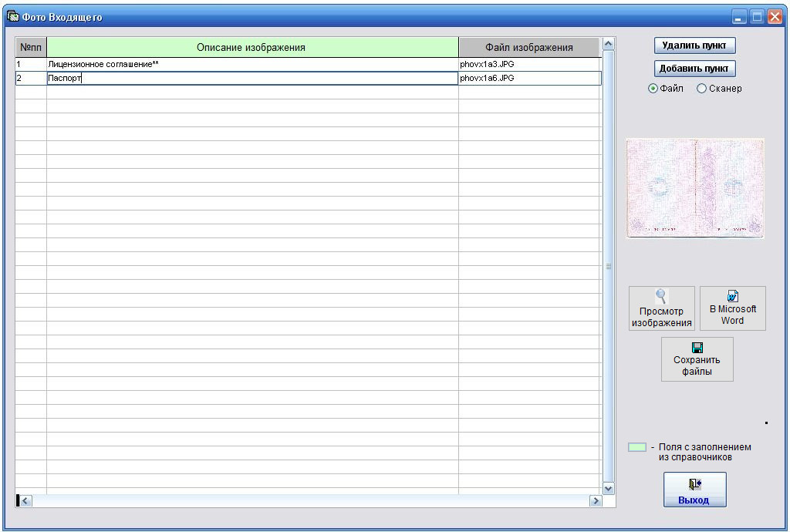790x532 pixels.
Task: Click the horizontal scrollbar left arrow
Action: [25, 501]
